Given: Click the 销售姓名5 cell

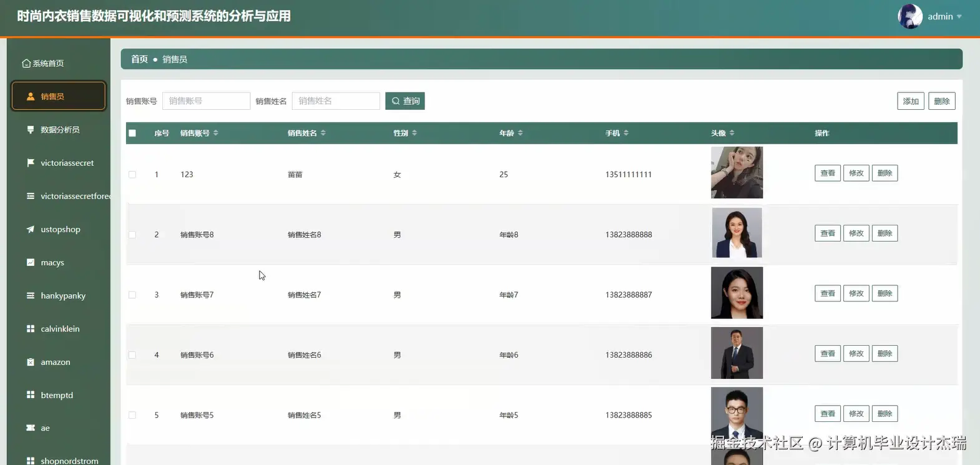Looking at the screenshot, I should coord(304,415).
